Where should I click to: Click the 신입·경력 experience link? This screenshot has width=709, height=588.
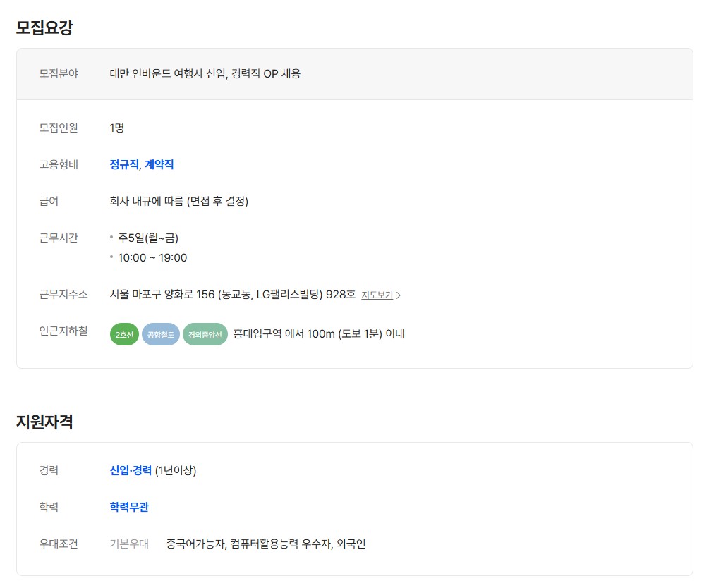[131, 470]
